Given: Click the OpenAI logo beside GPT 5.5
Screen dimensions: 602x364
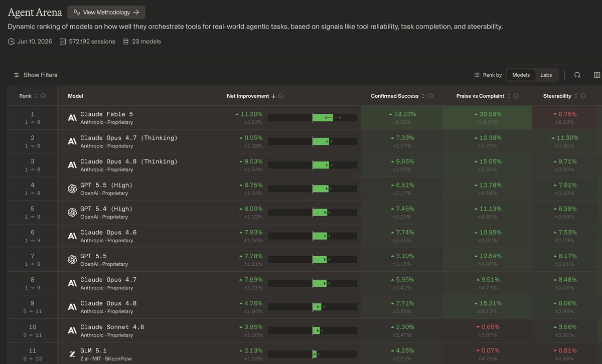Looking at the screenshot, I should [x=72, y=259].
